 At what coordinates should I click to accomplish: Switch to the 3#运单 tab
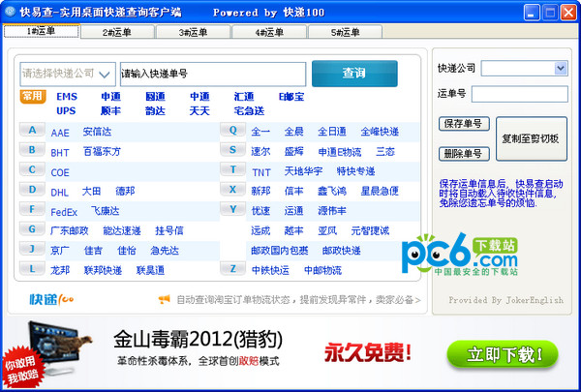point(194,32)
